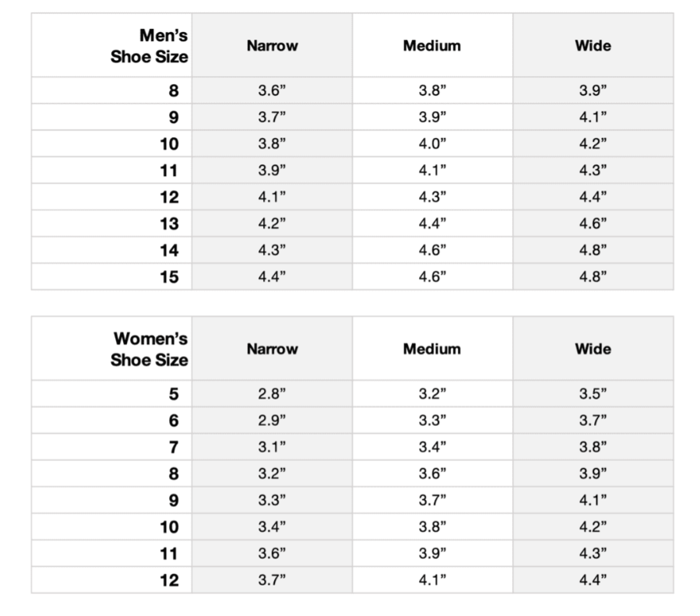
Task: Select the Narrow column header in men's table
Action: pyautogui.click(x=272, y=46)
